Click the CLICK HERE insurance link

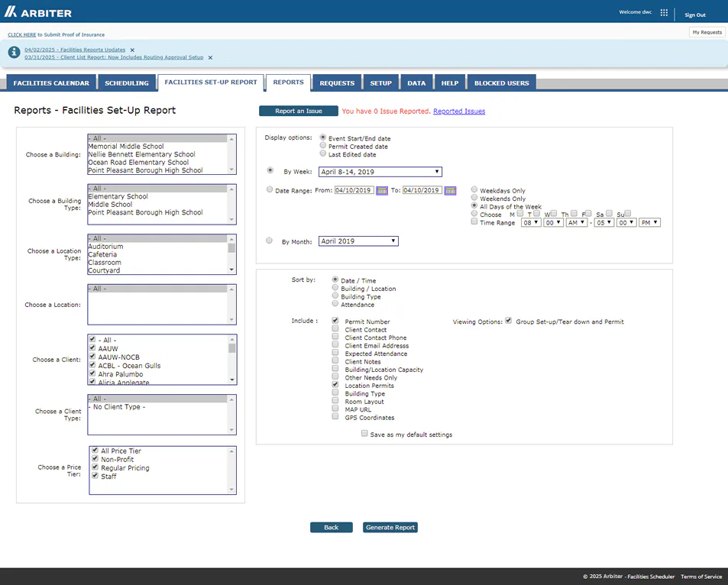click(22, 35)
